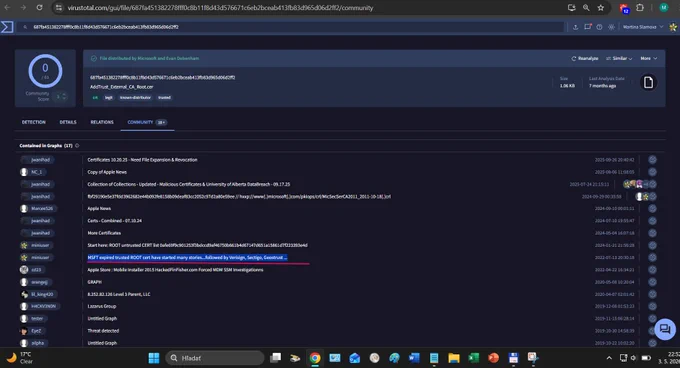Click the install app icon in address bar
This screenshot has width=680, height=368.
(572, 8)
